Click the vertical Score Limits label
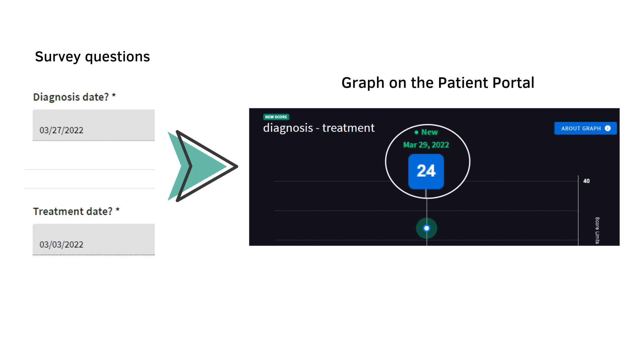 pyautogui.click(x=597, y=230)
